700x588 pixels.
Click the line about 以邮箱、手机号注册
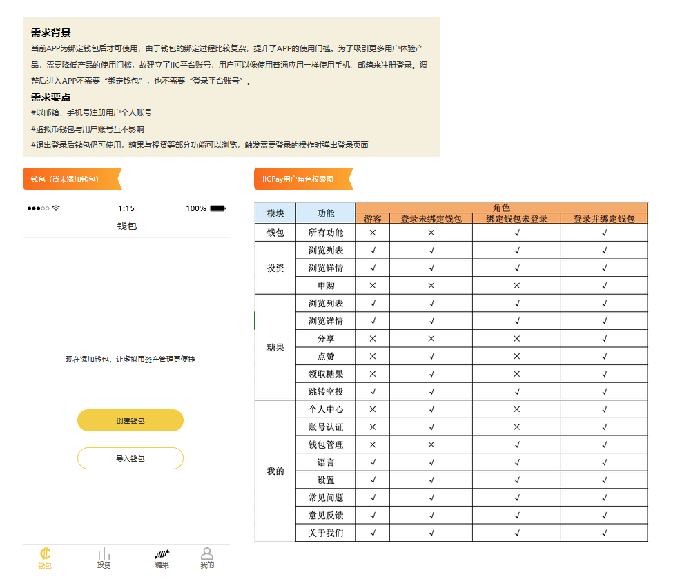92,112
